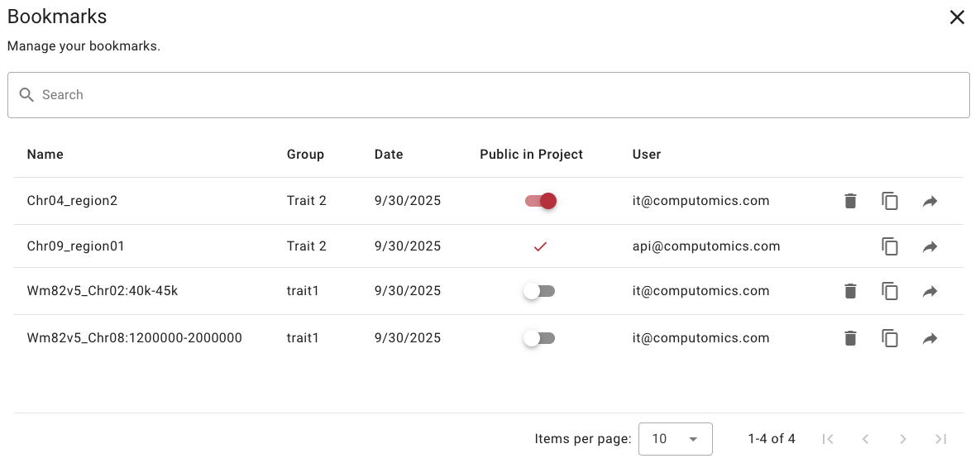Copy the Chr04_region2 bookmark
This screenshot has width=980, height=463.
890,201
